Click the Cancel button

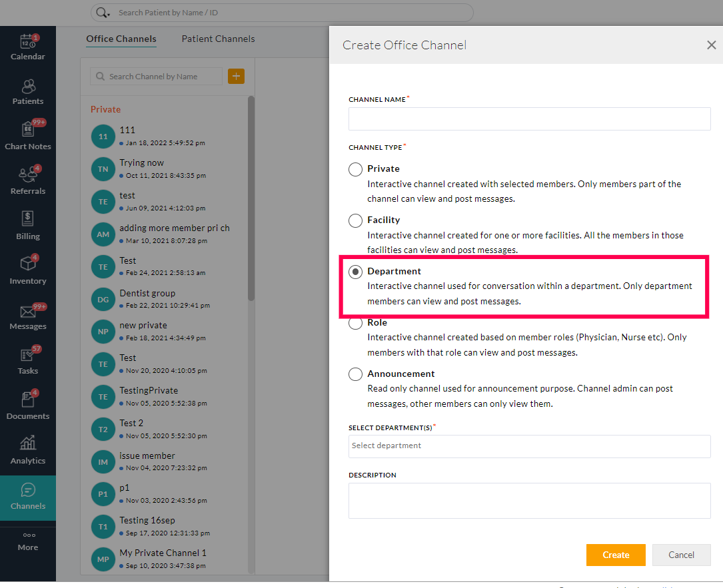(681, 555)
